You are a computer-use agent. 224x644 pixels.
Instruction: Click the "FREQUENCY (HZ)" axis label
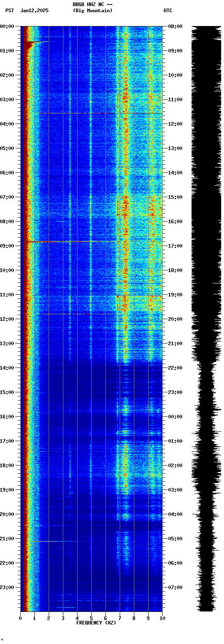click(96, 623)
